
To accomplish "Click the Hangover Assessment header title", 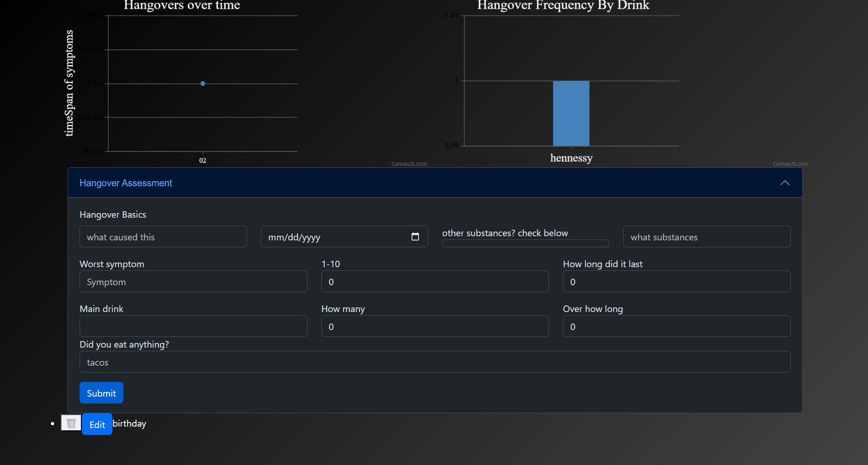I will [126, 183].
